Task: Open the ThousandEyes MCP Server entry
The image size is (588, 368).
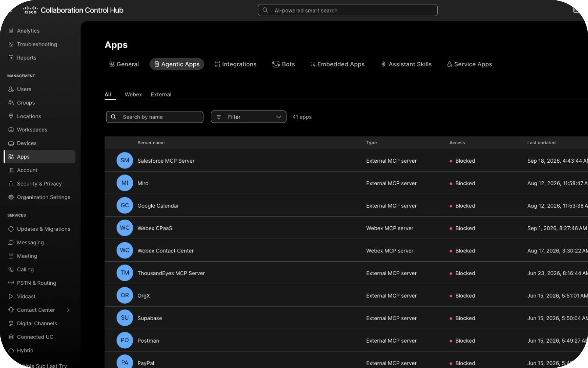Action: tap(346, 273)
